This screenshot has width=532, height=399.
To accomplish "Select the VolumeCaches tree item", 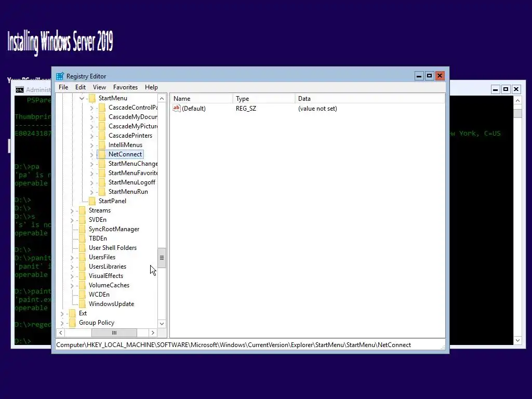I will click(x=109, y=285).
